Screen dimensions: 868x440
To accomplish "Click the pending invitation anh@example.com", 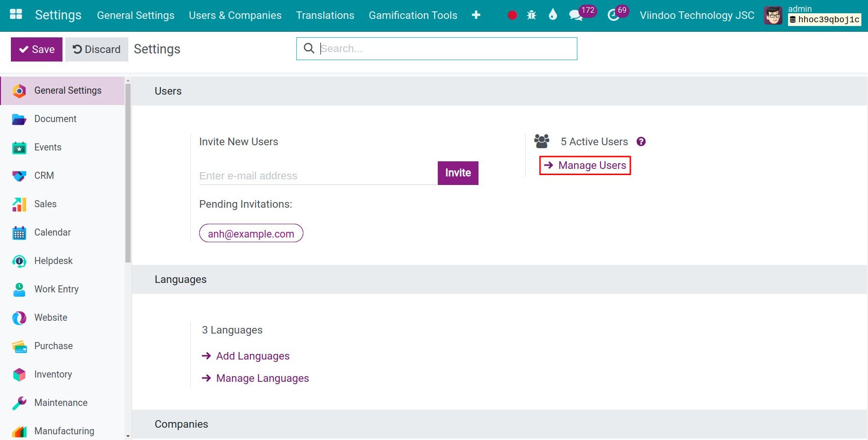I will 251,233.
